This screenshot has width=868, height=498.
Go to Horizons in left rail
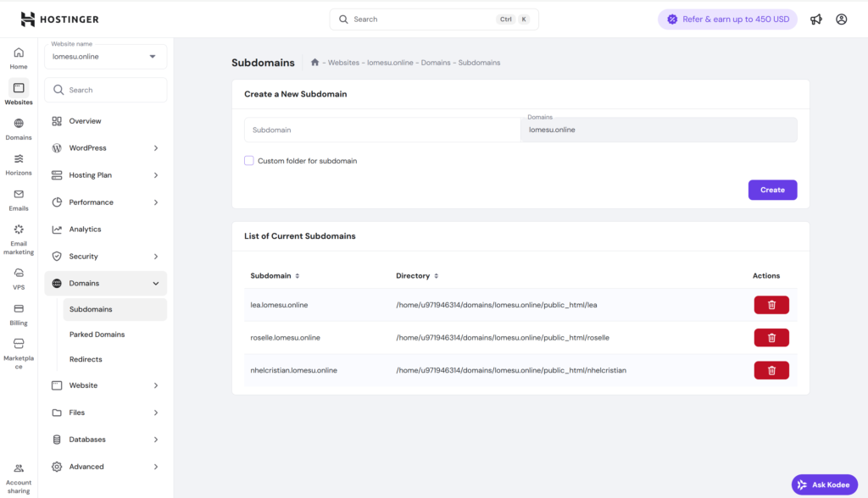[x=19, y=163]
